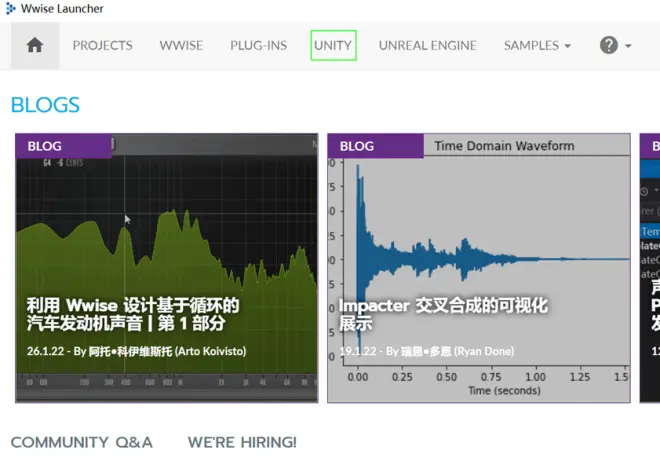Open the SAMPLES dropdown menu
This screenshot has height=465, width=660.
[x=537, y=45]
